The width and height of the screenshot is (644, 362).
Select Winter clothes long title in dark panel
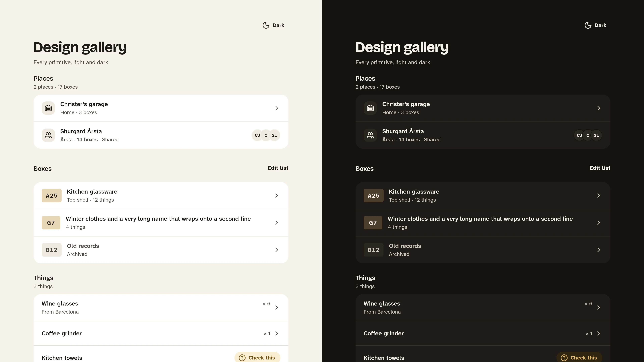tap(480, 219)
